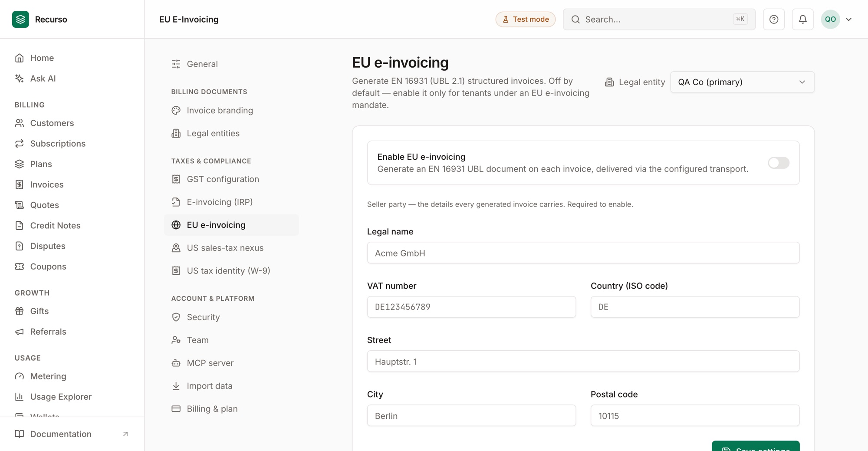Click the Coupons ticket icon
The width and height of the screenshot is (868, 451).
click(19, 267)
